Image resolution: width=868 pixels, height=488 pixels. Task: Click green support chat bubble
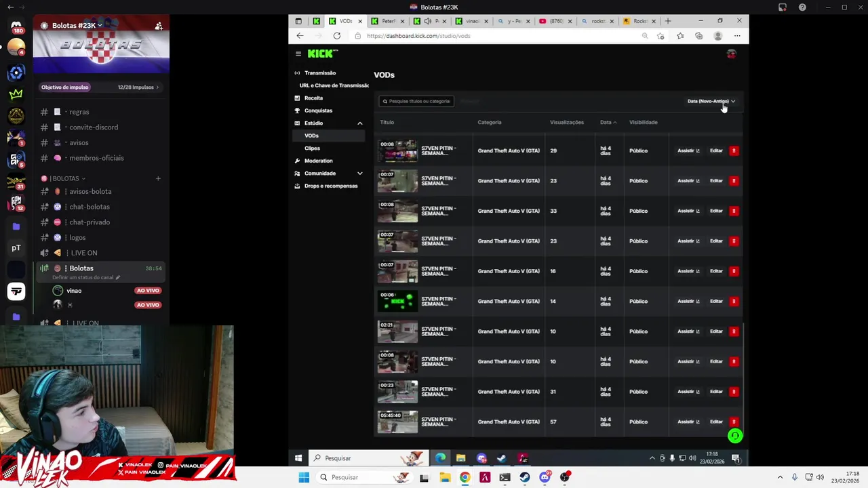click(735, 436)
